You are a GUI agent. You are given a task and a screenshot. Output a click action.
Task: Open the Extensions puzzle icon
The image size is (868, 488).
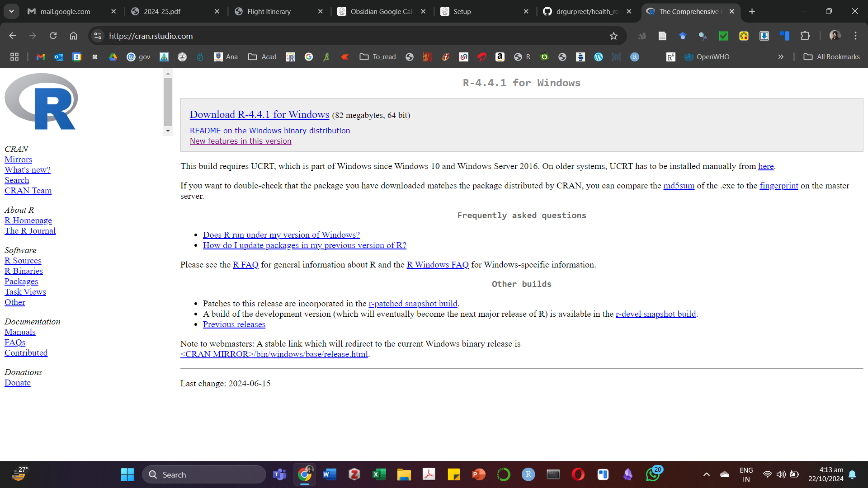point(805,36)
